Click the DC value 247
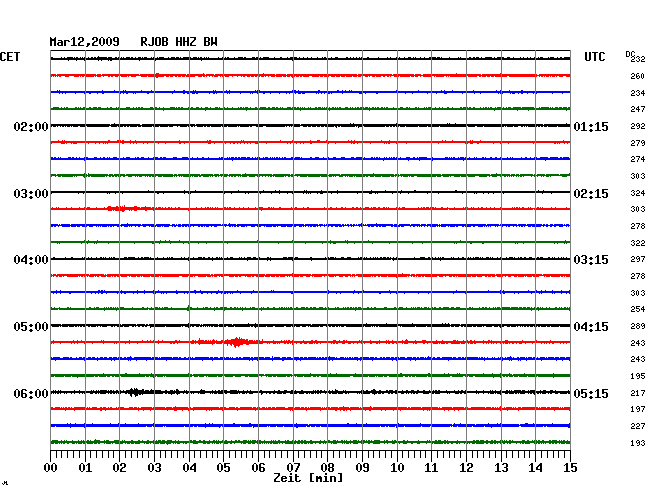650x494 pixels. (x=638, y=109)
